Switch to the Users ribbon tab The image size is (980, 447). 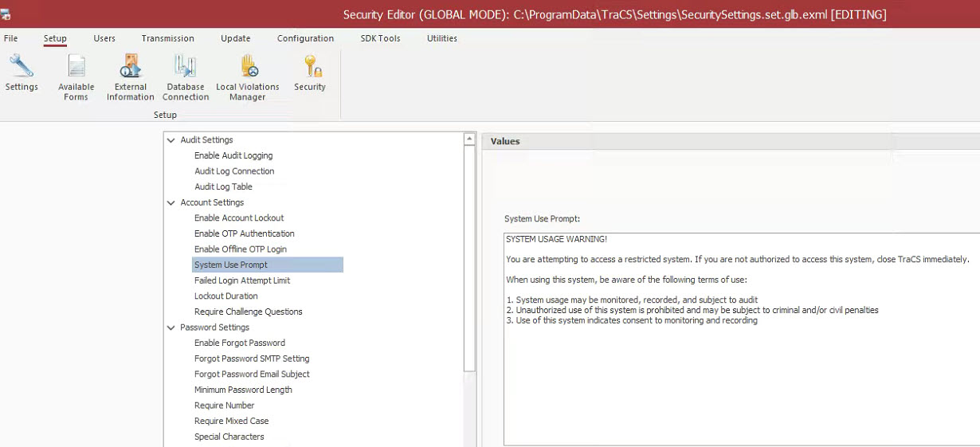[x=104, y=38]
